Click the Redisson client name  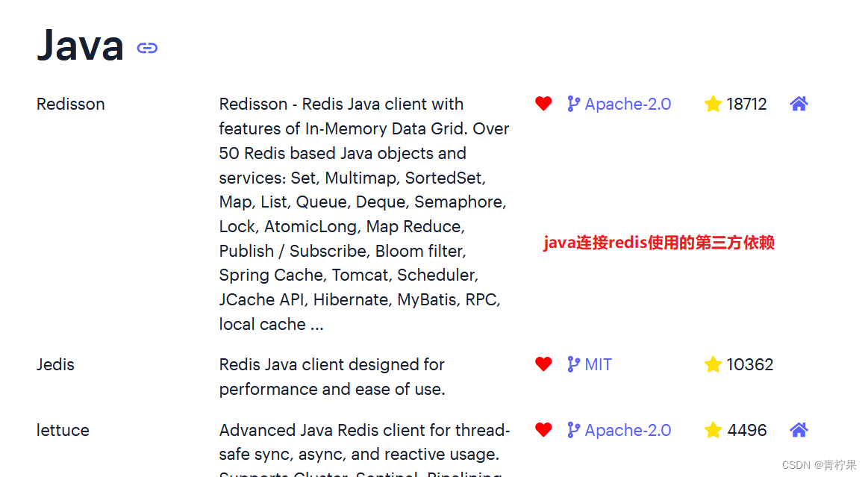[x=71, y=104]
